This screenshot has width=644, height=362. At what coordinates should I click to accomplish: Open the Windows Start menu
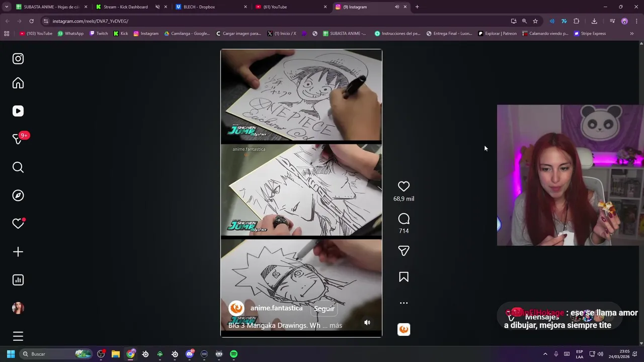tap(11, 354)
